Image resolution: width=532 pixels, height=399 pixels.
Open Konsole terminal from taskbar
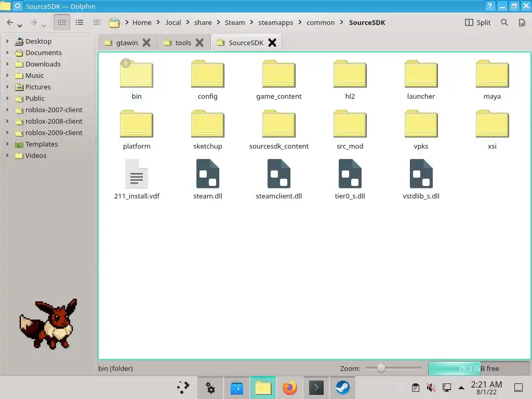click(x=316, y=388)
